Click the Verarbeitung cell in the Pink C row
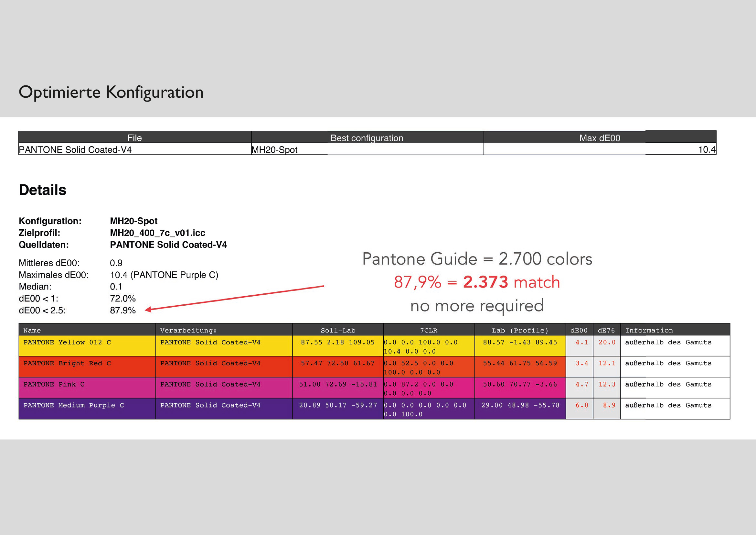The image size is (756, 535). click(224, 388)
